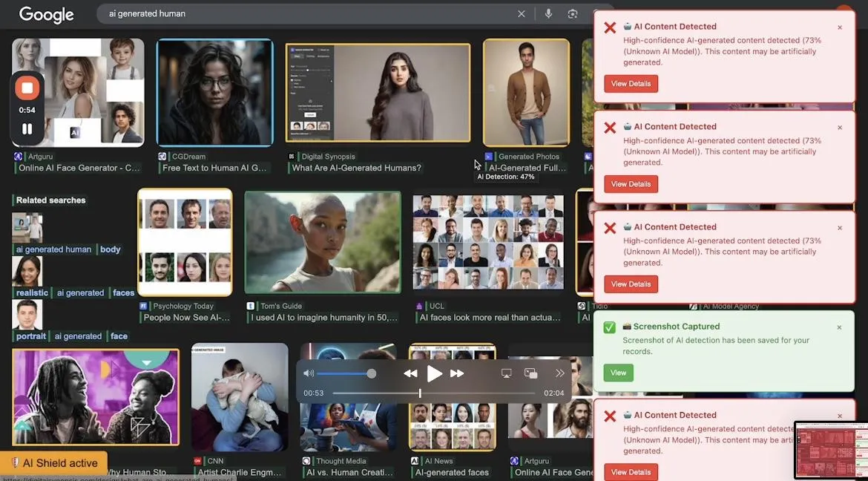
Task: Open the UCL grid of faces image
Action: tap(488, 242)
